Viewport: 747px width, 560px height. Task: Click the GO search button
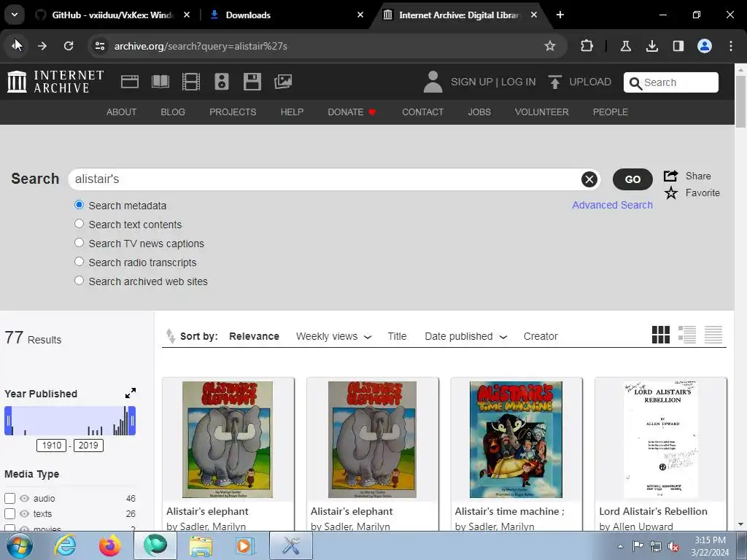click(x=632, y=179)
